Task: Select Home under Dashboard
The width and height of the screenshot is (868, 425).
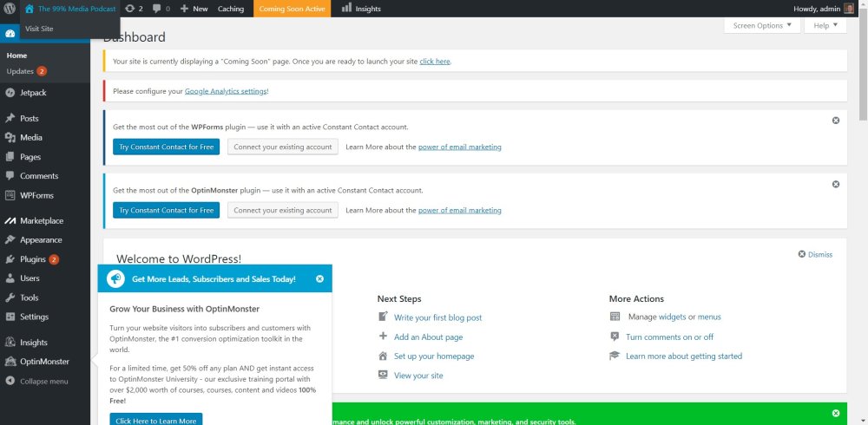Action: pos(16,56)
